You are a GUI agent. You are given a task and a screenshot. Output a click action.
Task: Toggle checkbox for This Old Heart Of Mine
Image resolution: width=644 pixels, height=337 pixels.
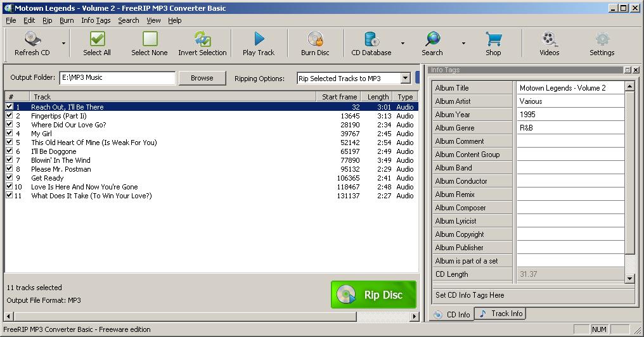point(10,142)
